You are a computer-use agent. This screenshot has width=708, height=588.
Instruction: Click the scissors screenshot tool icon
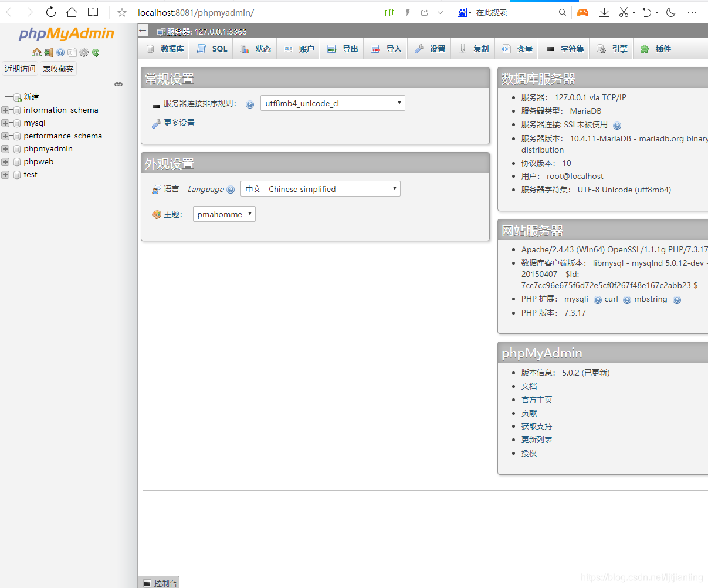[x=624, y=12]
